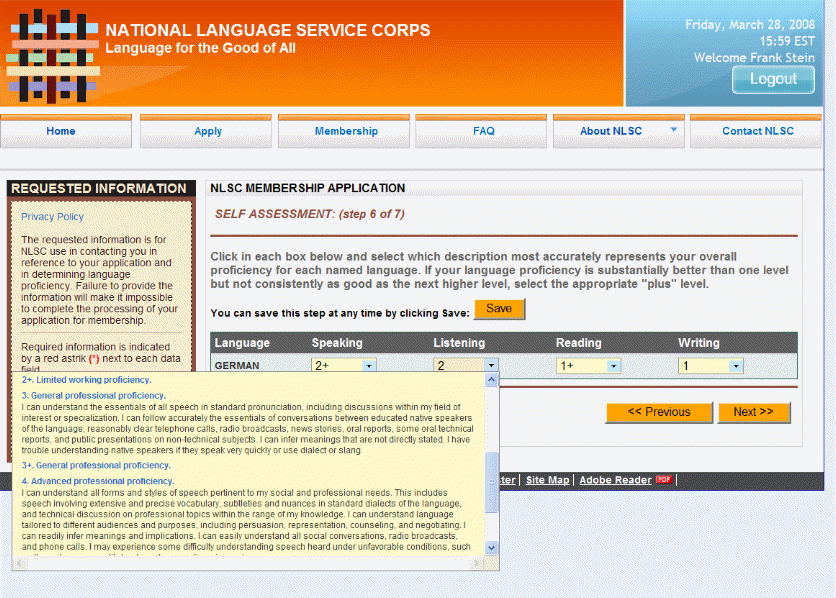Click the Writing column header

click(x=698, y=343)
